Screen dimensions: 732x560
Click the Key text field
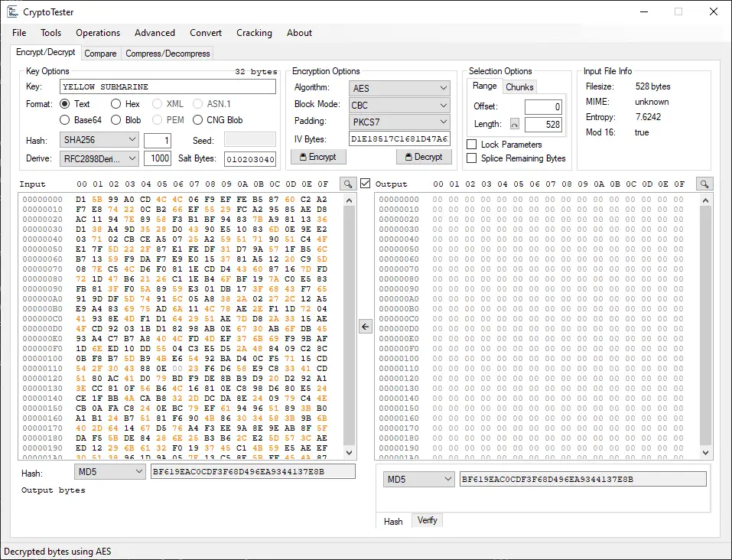(x=168, y=87)
